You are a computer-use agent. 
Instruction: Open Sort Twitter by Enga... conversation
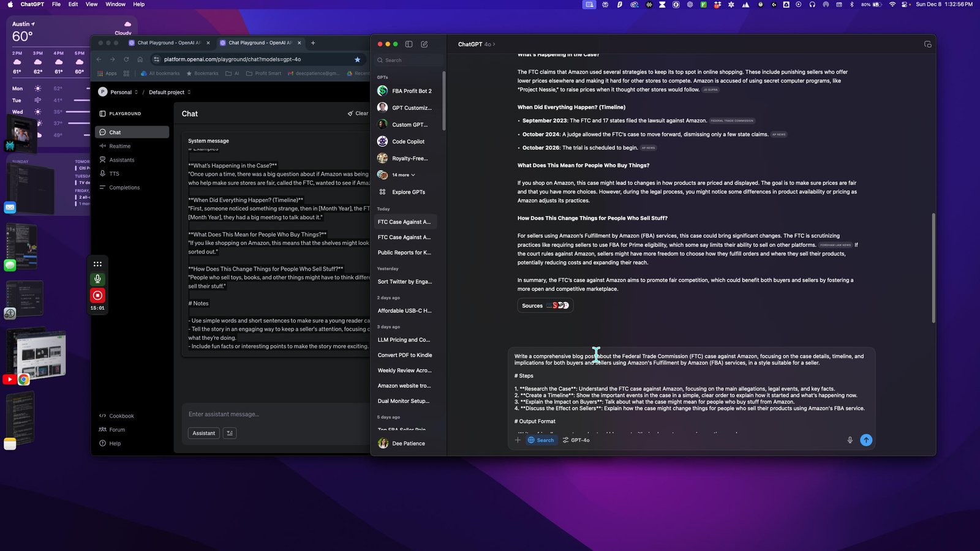(405, 282)
